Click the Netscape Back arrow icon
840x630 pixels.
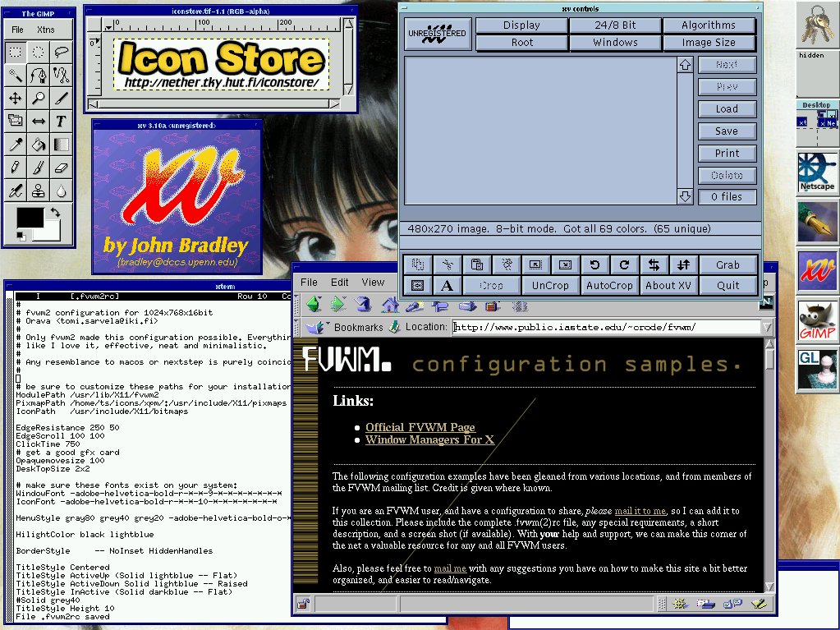(314, 305)
